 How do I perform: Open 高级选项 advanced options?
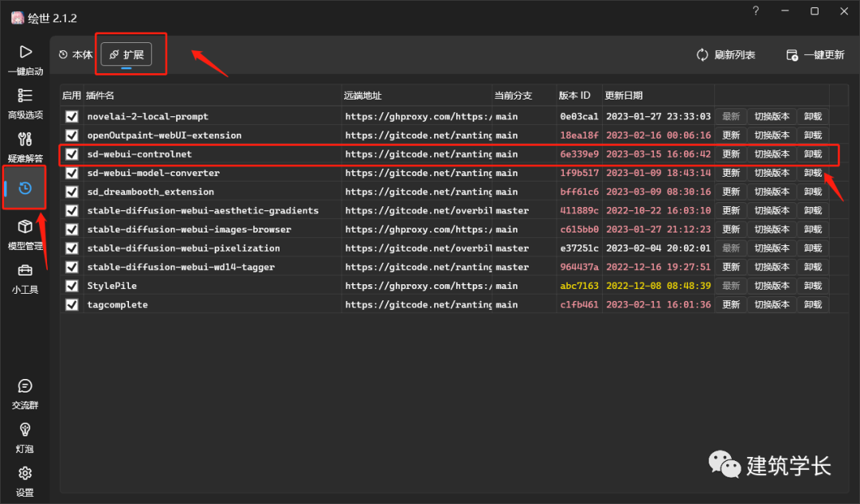[x=25, y=104]
